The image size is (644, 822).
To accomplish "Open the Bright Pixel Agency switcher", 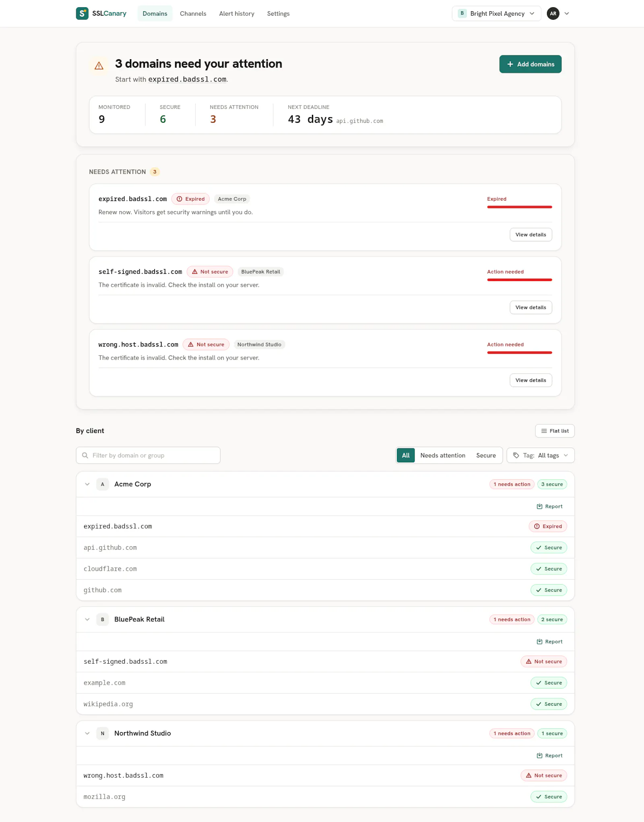I will (x=497, y=13).
